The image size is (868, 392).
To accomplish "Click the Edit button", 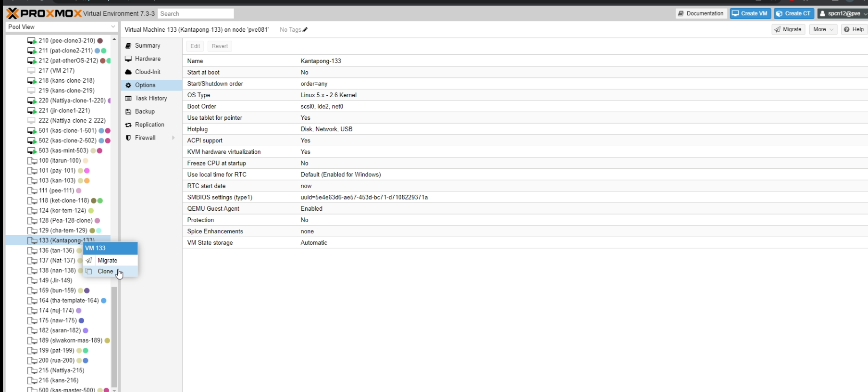I will 195,46.
